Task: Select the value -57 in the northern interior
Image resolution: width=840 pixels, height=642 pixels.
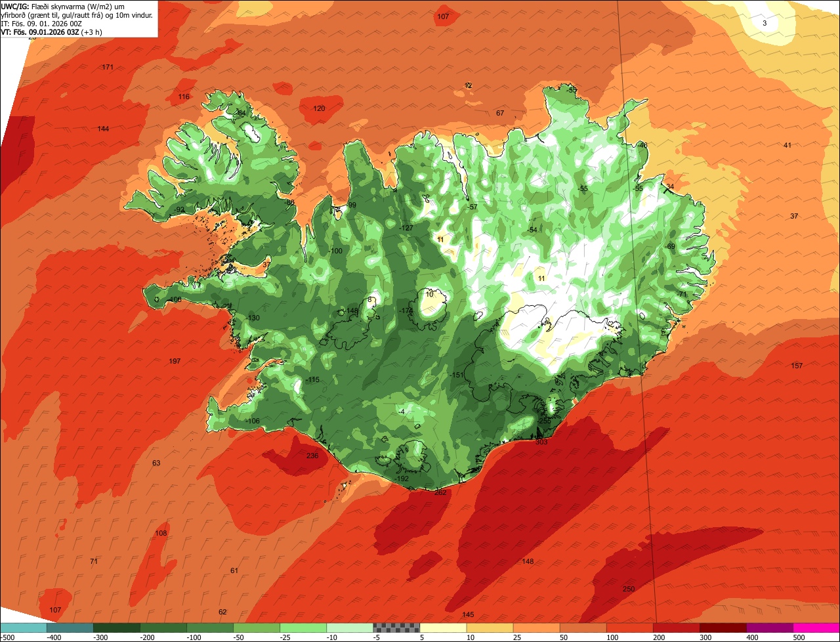Action: click(472, 207)
